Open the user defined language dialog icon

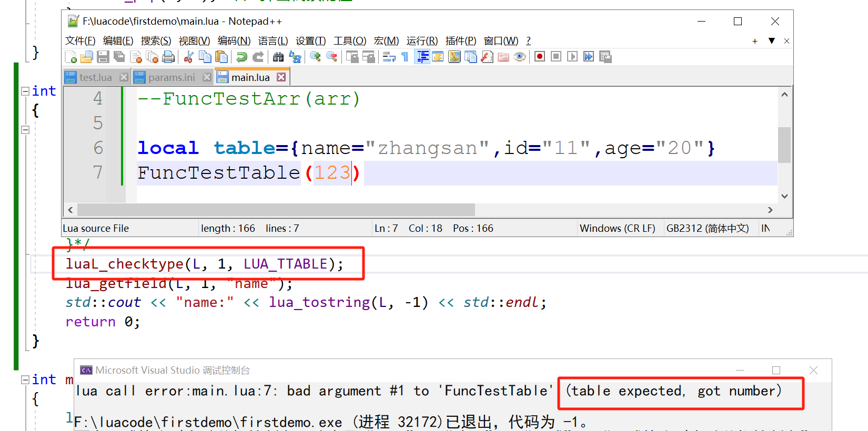[438, 57]
